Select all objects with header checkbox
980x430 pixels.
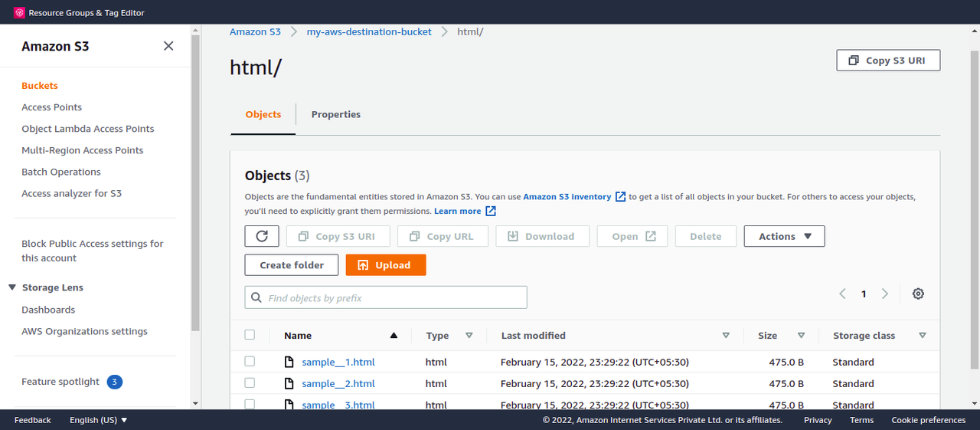pyautogui.click(x=250, y=335)
